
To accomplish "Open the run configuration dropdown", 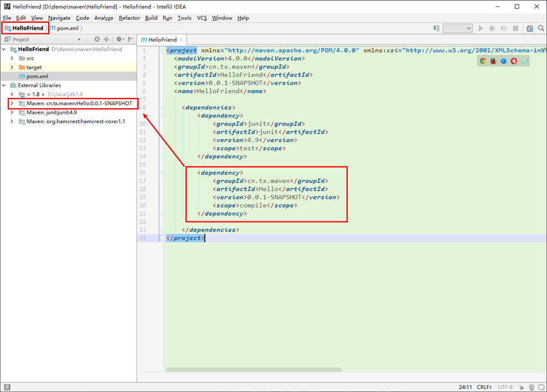I will (x=458, y=28).
